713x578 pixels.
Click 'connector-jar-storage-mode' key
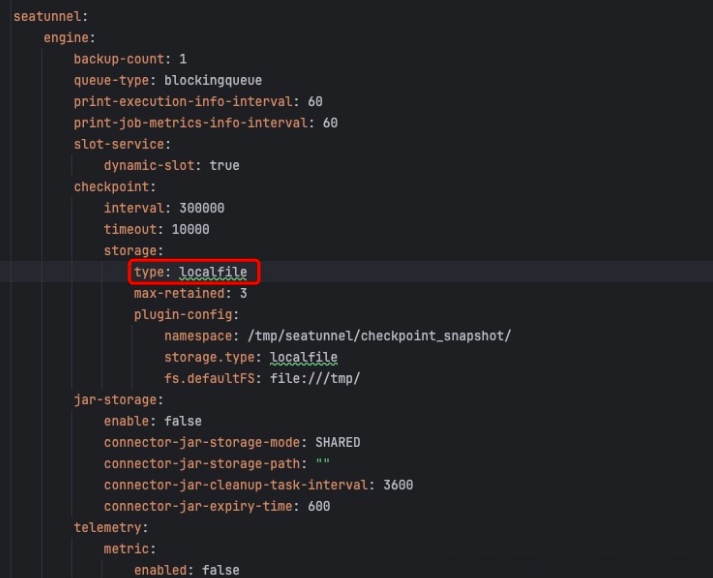[x=202, y=442]
